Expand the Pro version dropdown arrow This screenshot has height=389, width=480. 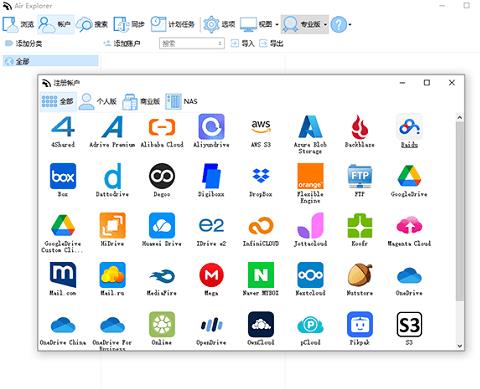point(325,25)
